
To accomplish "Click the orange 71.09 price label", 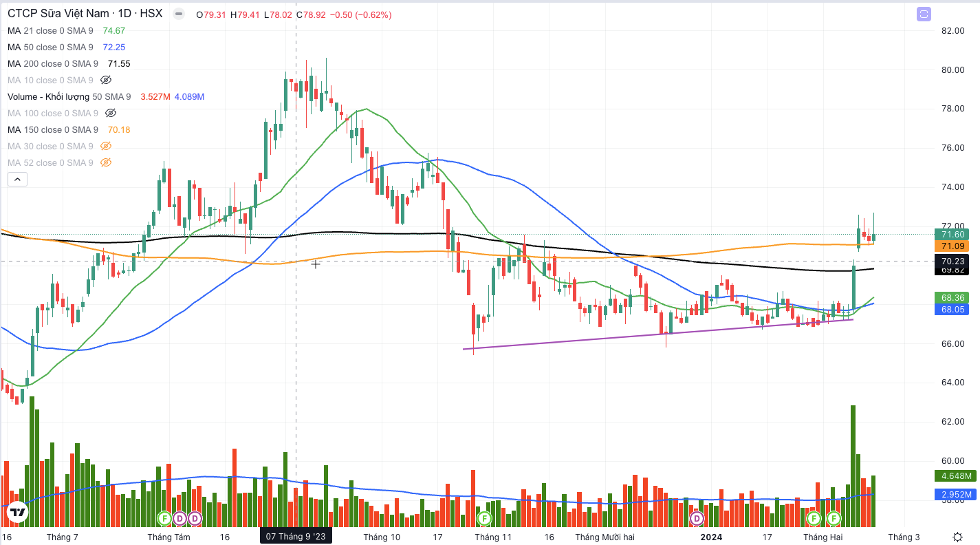I will click(x=952, y=246).
